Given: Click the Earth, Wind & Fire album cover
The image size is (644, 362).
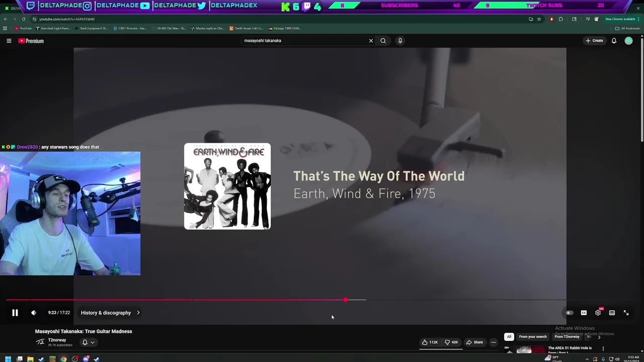Looking at the screenshot, I should [227, 187].
